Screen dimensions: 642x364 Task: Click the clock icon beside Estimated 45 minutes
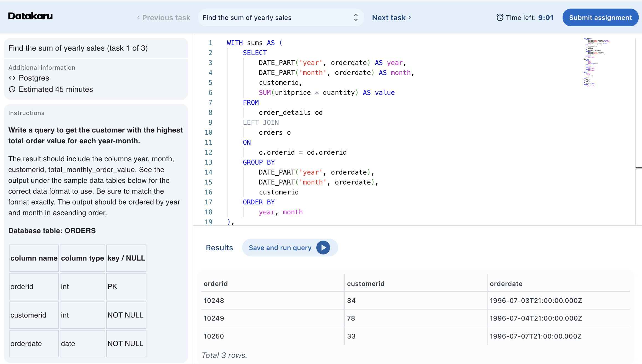12,89
